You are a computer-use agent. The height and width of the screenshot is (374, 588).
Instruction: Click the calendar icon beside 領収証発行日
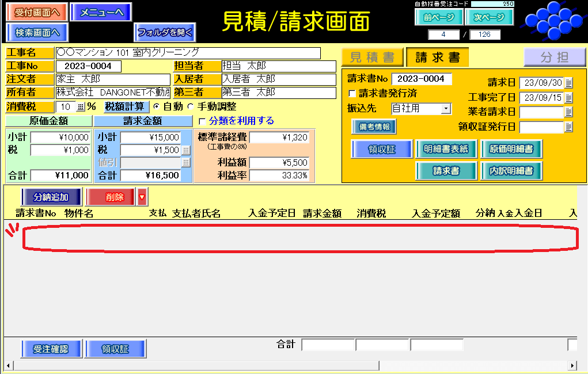point(569,127)
